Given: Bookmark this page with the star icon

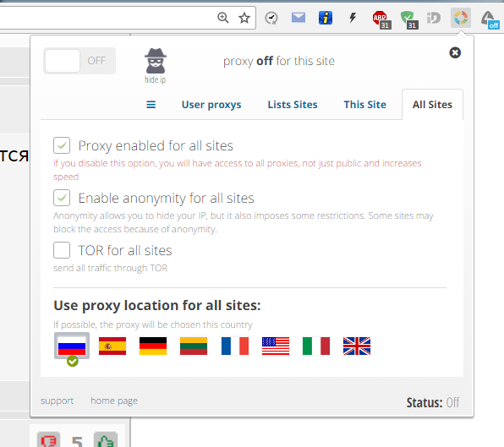Looking at the screenshot, I should click(244, 18).
